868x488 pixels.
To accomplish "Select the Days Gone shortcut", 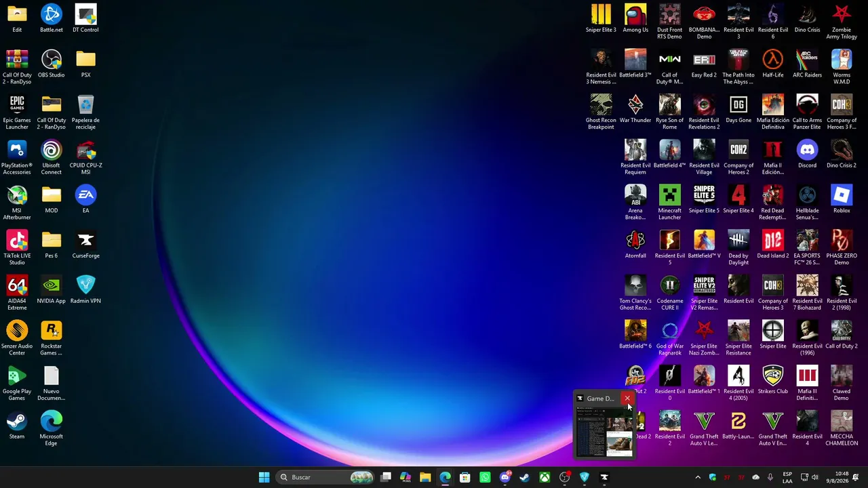I will pyautogui.click(x=738, y=109).
